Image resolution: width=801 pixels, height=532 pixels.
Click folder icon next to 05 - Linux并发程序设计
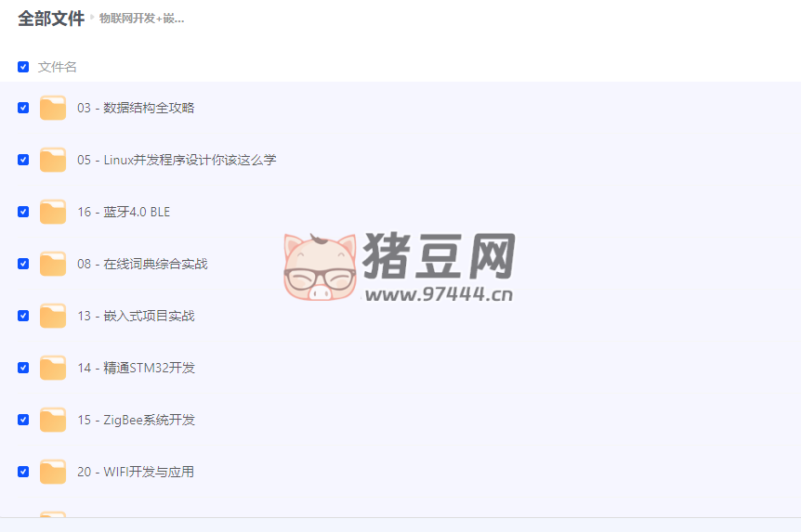pos(53,160)
